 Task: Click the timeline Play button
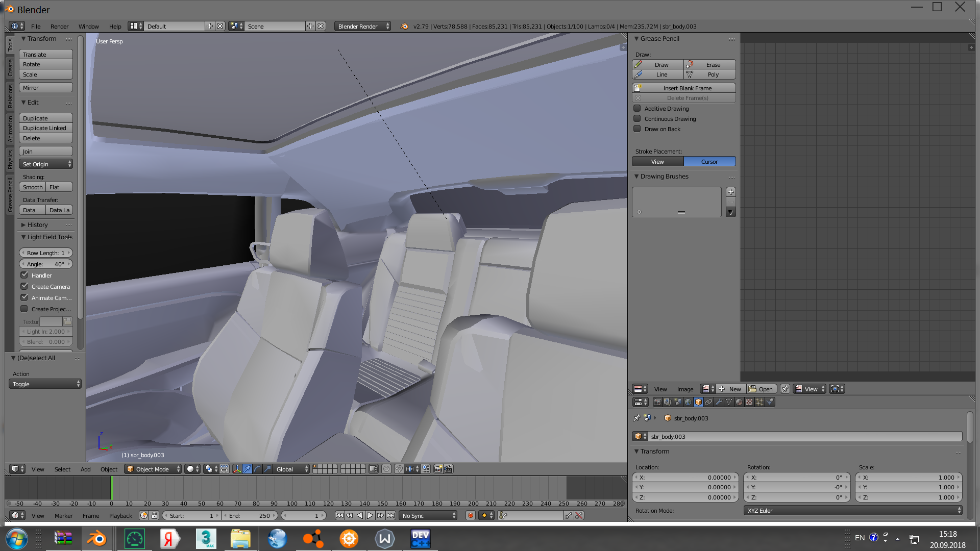[x=370, y=516]
